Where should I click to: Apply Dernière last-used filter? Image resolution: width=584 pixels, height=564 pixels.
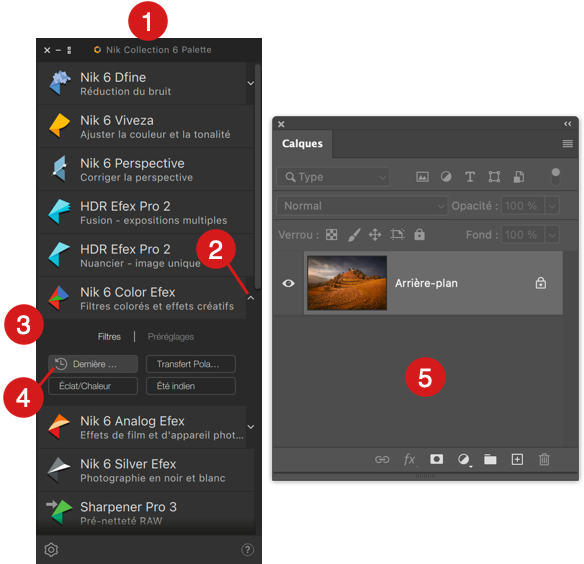[x=93, y=364]
